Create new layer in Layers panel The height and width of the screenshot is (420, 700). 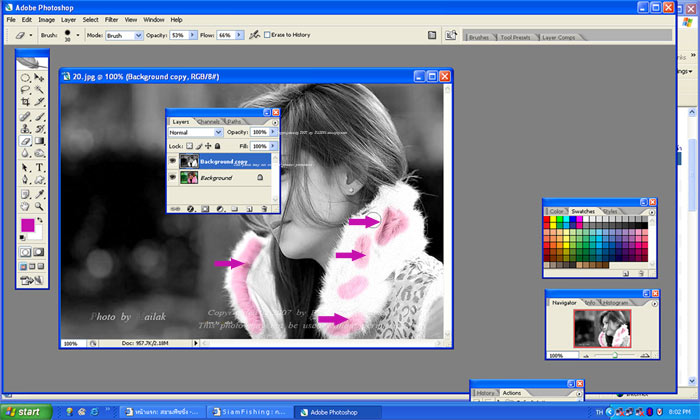[250, 209]
